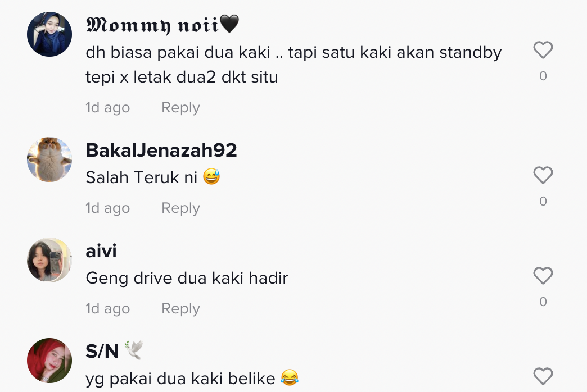Select the 'dh biasa pakai dua kaki' comment text
This screenshot has height=392, width=587.
click(x=293, y=65)
